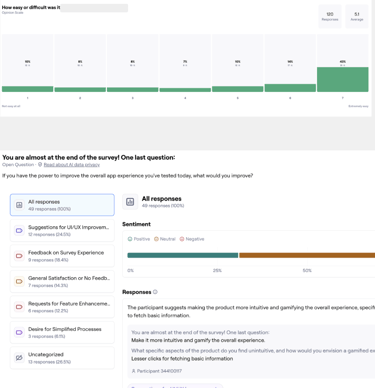Viewport: 375px width, 388px height.
Task: Click the All responses chart icon in sidebar
Action: (x=19, y=205)
